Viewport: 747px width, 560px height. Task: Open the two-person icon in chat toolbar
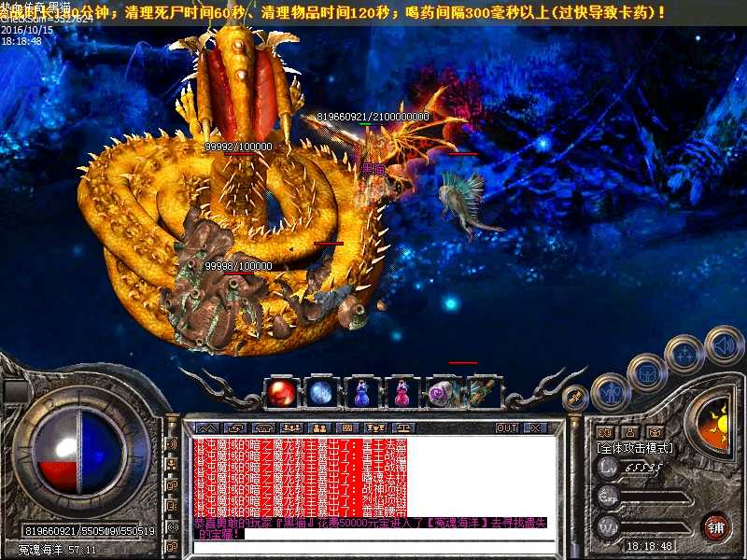(319, 428)
